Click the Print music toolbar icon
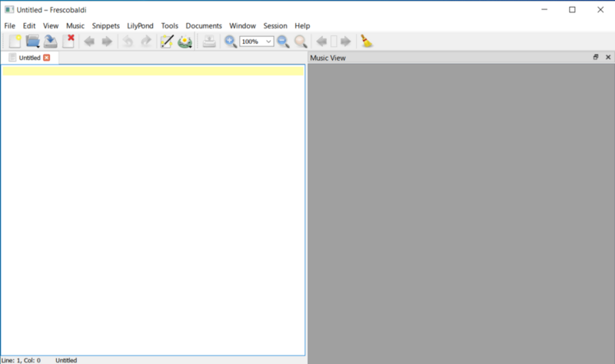Screen dimensions: 615x364 coord(209,41)
